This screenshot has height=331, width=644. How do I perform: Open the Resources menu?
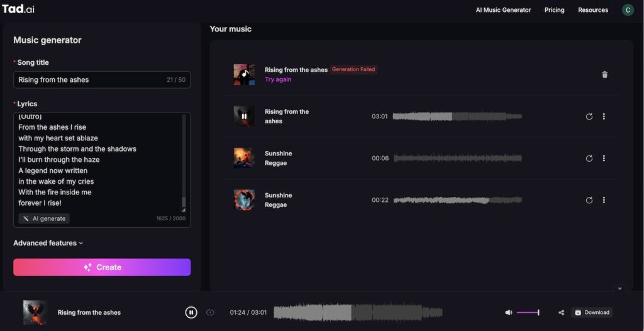(593, 10)
